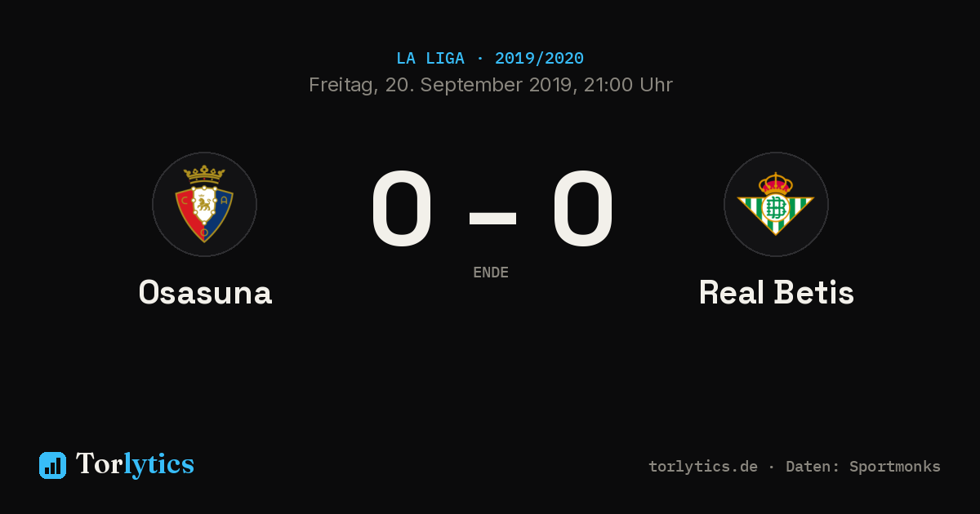Click the 'Daten:' label in the footer

click(813, 467)
